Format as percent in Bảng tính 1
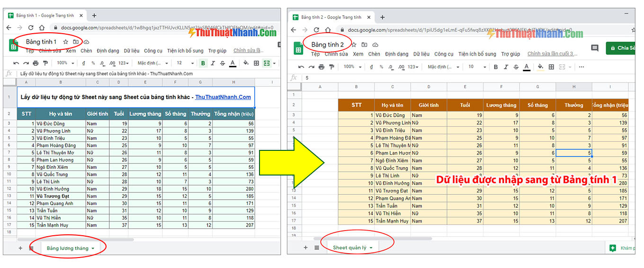The height and width of the screenshot is (268, 644). [x=93, y=63]
